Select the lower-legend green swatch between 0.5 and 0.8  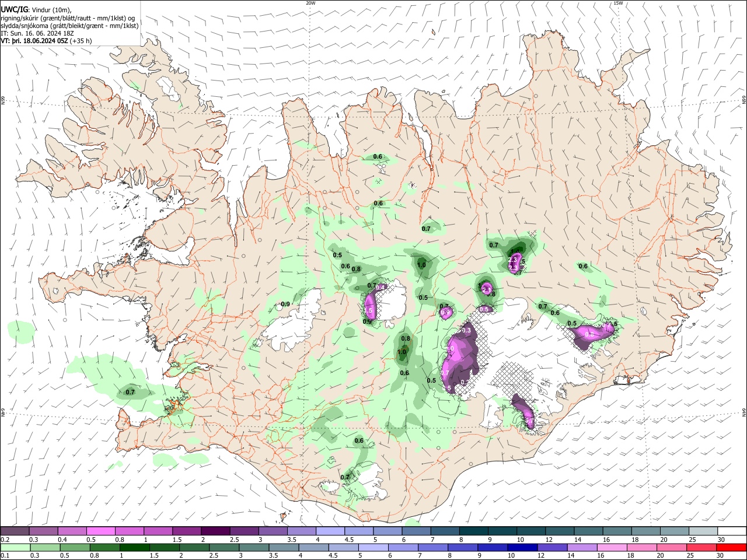tap(75, 547)
